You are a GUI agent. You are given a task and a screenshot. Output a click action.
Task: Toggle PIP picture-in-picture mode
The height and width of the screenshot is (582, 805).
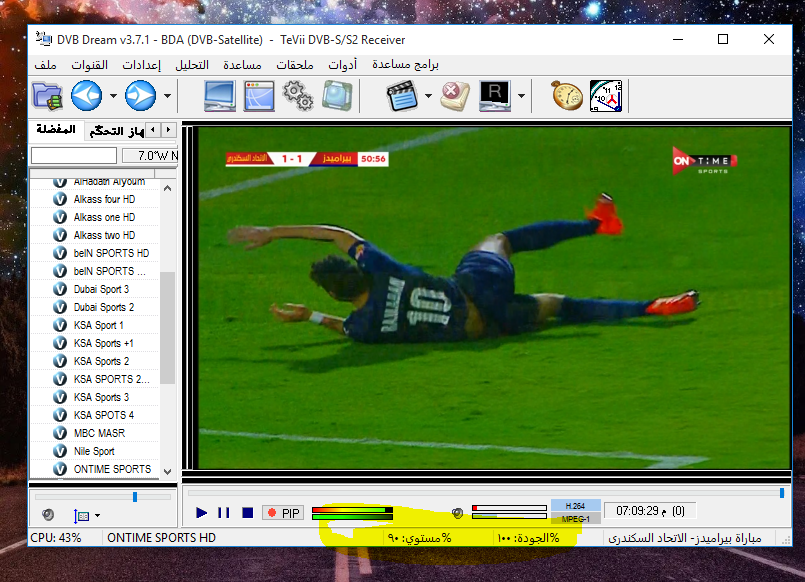pos(282,513)
